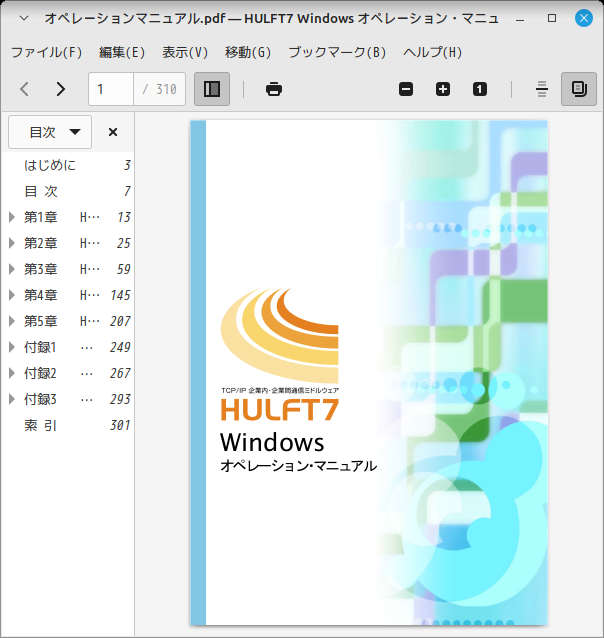Screen dimensions: 604x638
Task: Expand the 第5章 tree entry
Action: (12, 321)
